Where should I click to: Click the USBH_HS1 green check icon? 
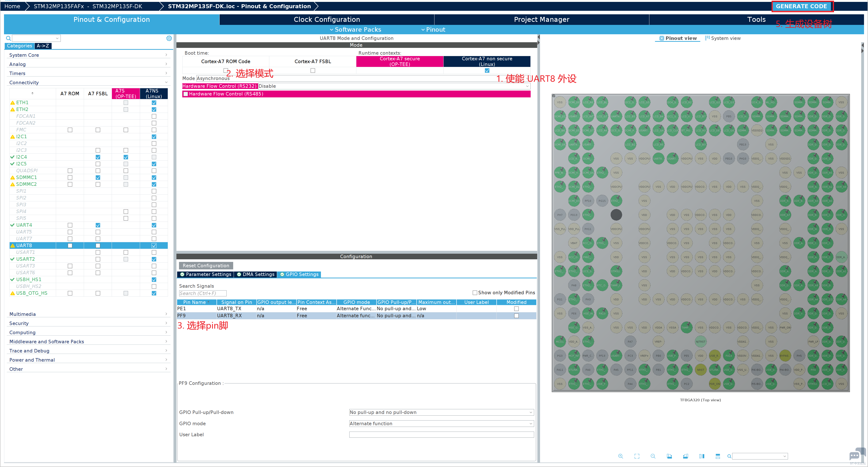point(12,279)
